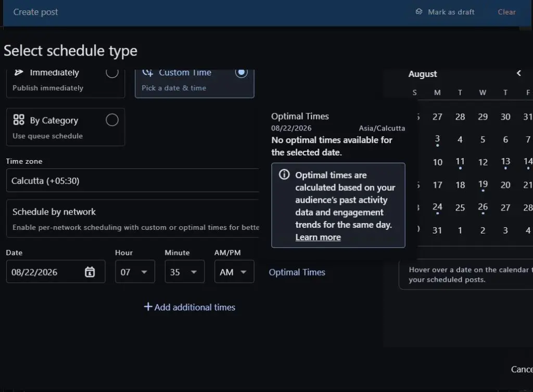Screen dimensions: 533x392
Task: Click the Select schedule type heading
Action: [x=70, y=51]
